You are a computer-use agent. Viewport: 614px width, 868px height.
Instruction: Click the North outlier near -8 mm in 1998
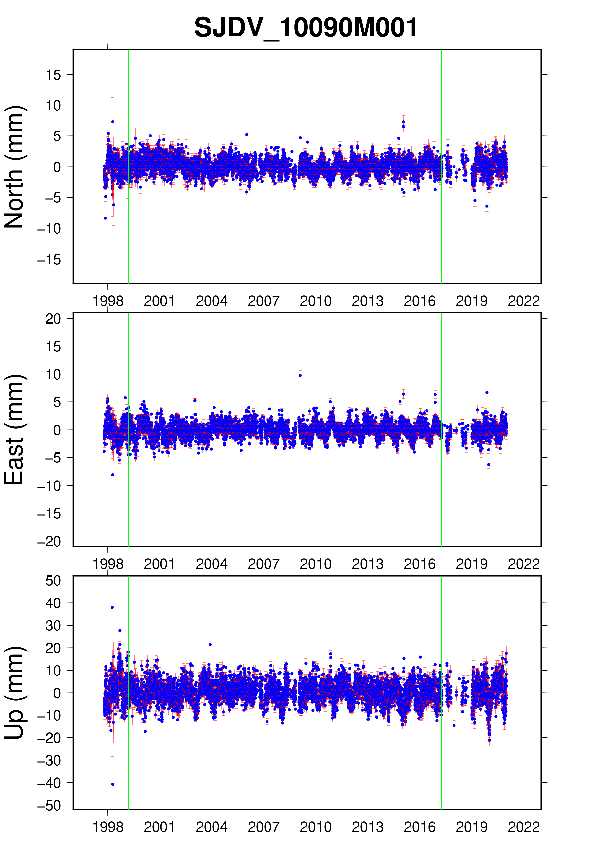pyautogui.click(x=105, y=218)
